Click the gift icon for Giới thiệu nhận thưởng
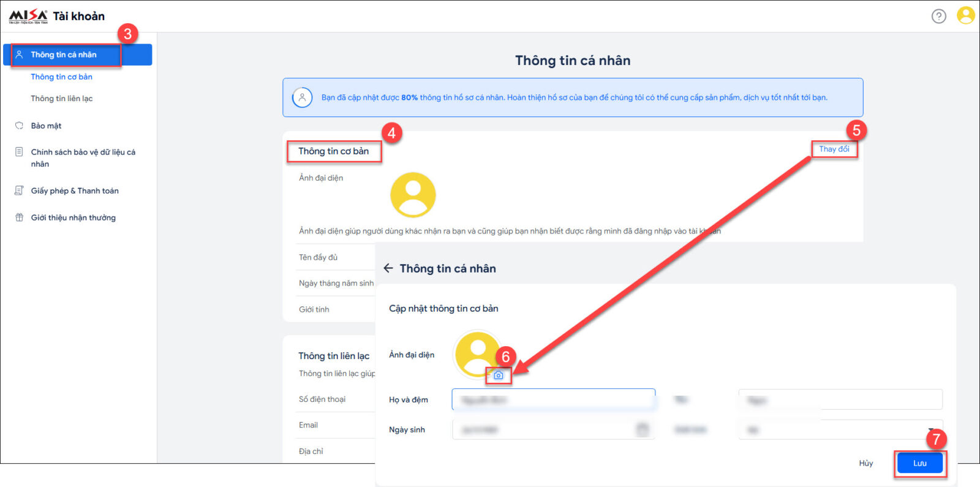Screen dimensions: 980x487 pyautogui.click(x=19, y=217)
